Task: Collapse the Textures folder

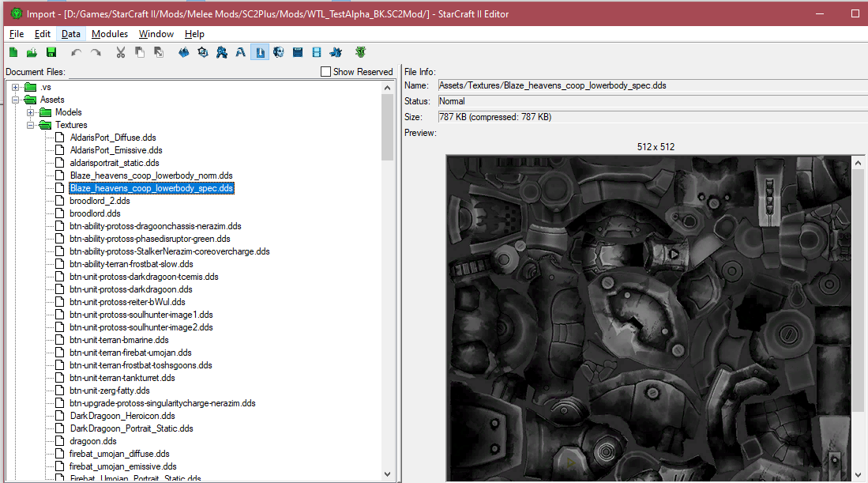Action: pyautogui.click(x=30, y=125)
